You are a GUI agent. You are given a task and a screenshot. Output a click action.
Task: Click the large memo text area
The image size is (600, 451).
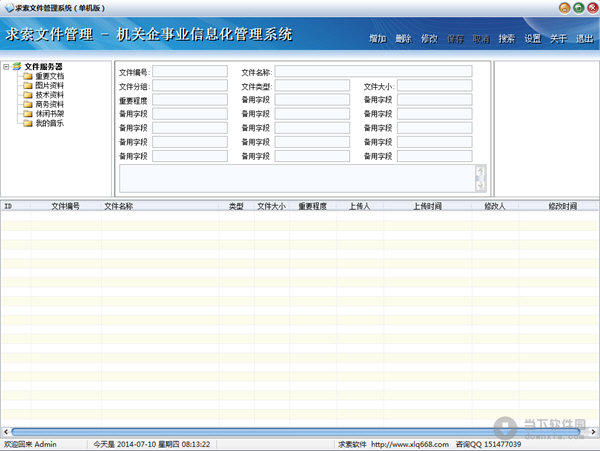(x=297, y=179)
